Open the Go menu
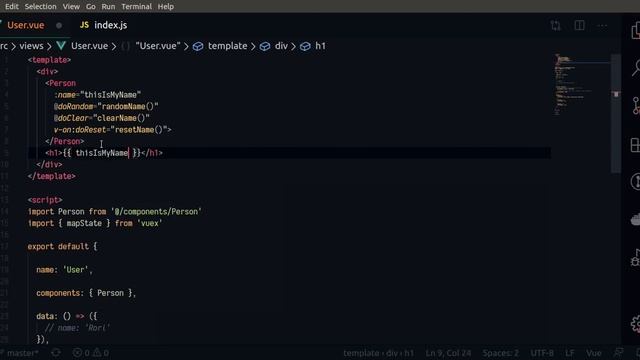 (91, 7)
